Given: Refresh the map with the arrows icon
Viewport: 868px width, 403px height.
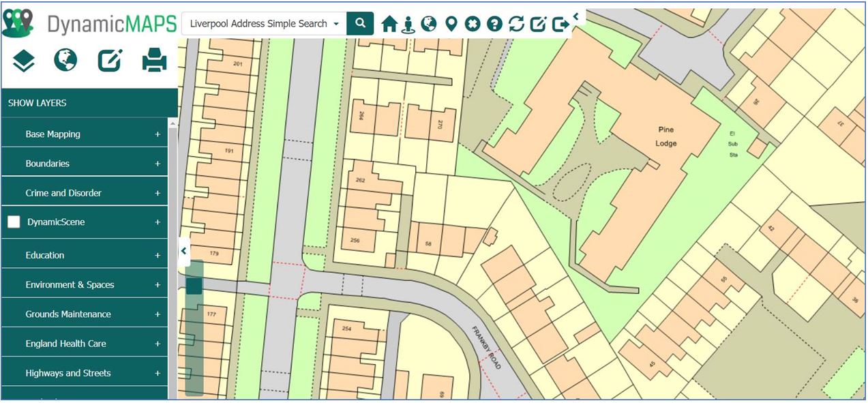Looking at the screenshot, I should [516, 25].
